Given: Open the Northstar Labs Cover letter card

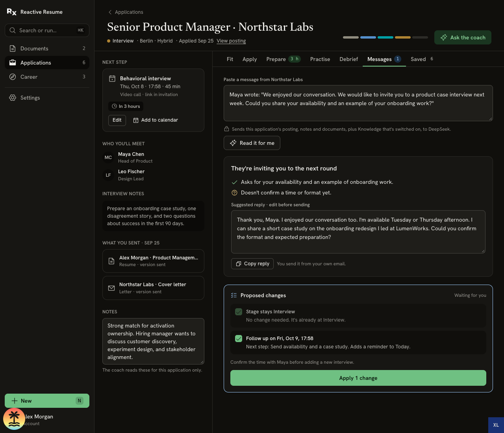Looking at the screenshot, I should pyautogui.click(x=153, y=288).
